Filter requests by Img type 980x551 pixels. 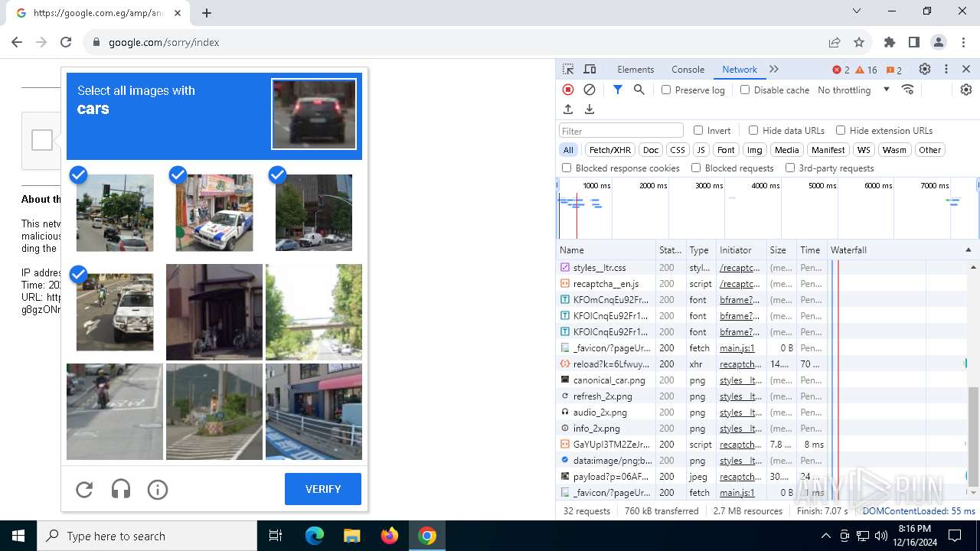[x=755, y=150]
